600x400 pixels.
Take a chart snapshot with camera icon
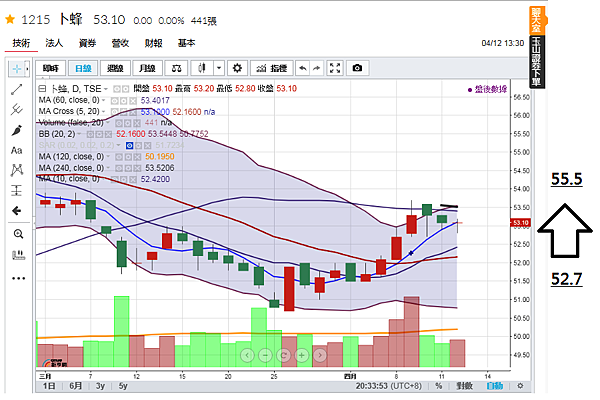[x=357, y=69]
